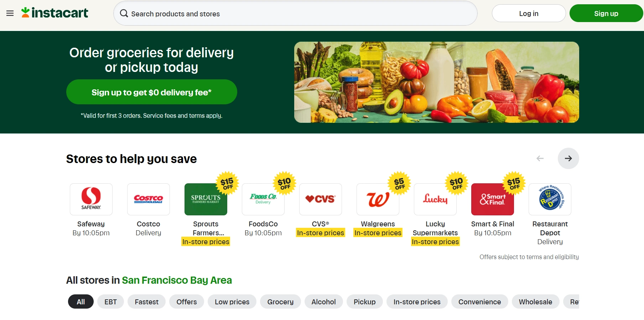Open the Costco Wholesale logo
Screen dimensions: 644x320
(x=149, y=199)
